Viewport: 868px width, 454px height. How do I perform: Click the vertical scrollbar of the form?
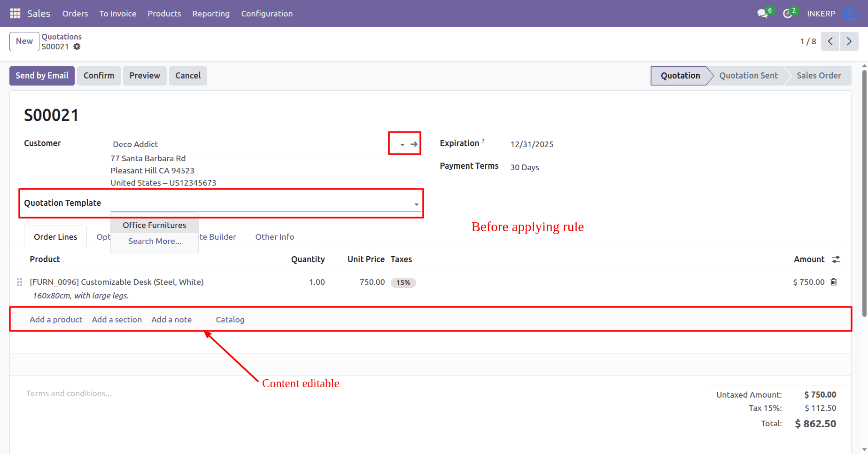864,193
